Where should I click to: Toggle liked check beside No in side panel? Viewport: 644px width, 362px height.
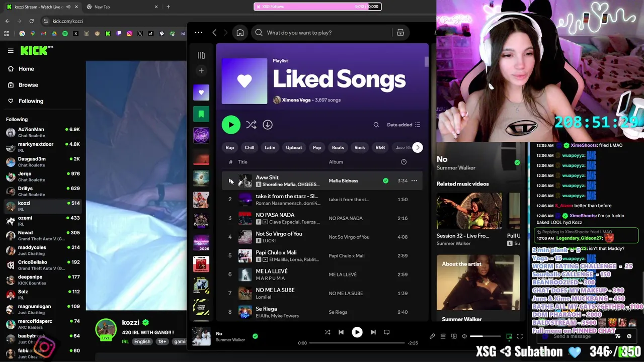coord(517,162)
